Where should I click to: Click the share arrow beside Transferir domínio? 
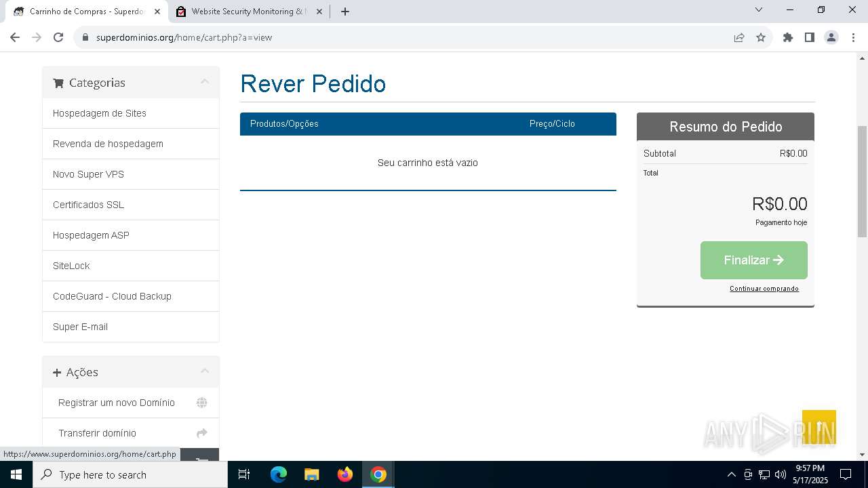201,433
